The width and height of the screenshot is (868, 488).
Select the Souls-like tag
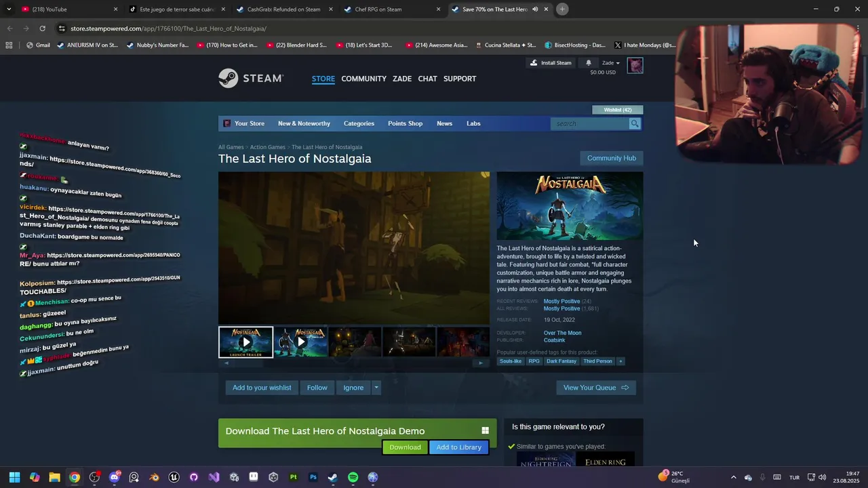(511, 361)
